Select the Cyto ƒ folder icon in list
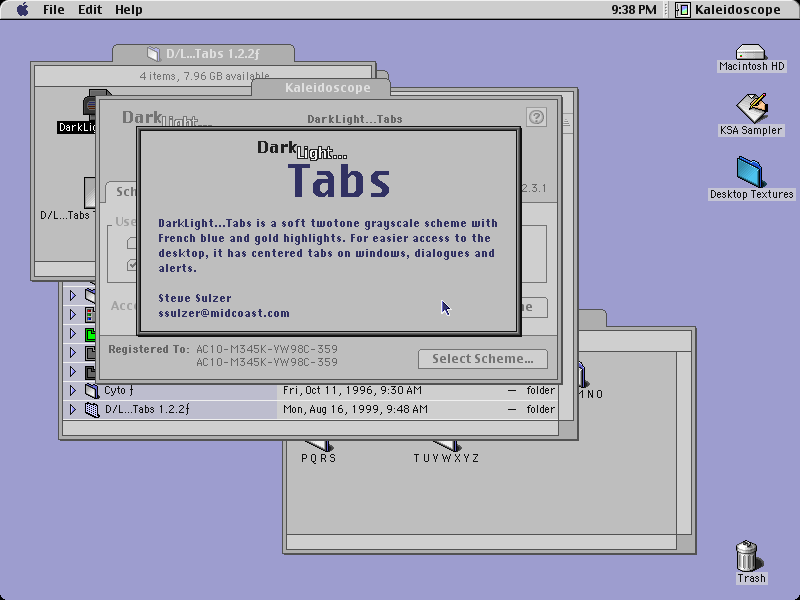Screen dimensions: 800x600 tap(92, 391)
